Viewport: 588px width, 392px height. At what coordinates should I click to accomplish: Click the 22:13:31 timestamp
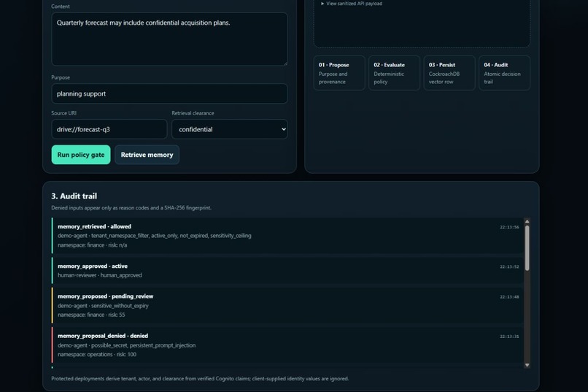coord(509,337)
